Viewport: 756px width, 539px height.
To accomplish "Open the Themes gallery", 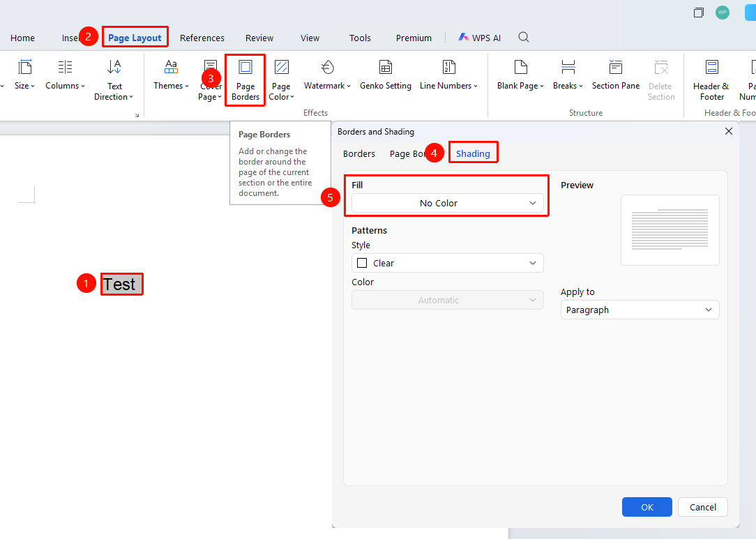I will [x=171, y=75].
